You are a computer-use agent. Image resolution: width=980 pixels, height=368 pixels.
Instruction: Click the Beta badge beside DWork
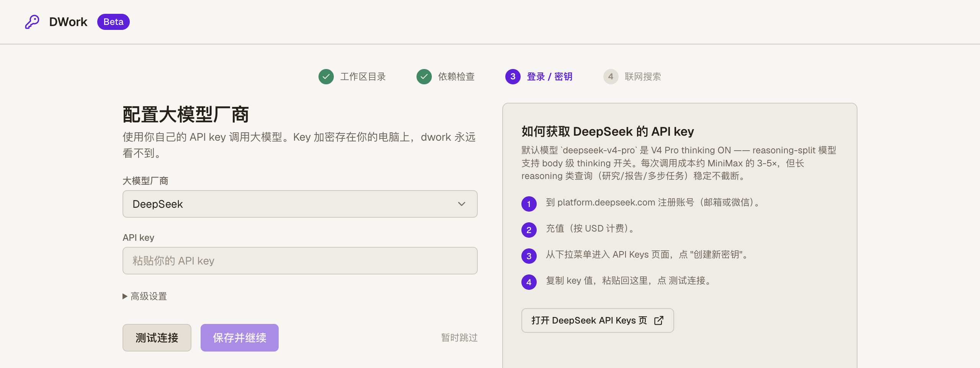click(x=113, y=22)
